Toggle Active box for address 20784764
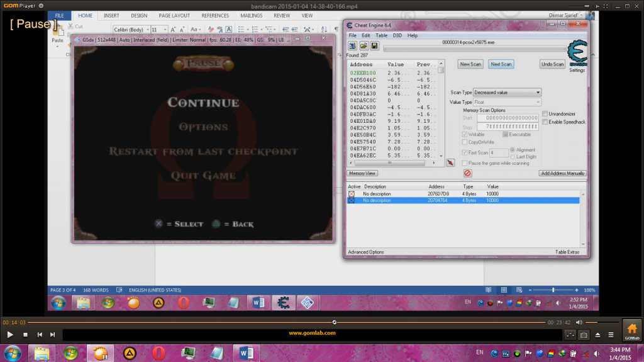644x362 pixels. [352, 200]
